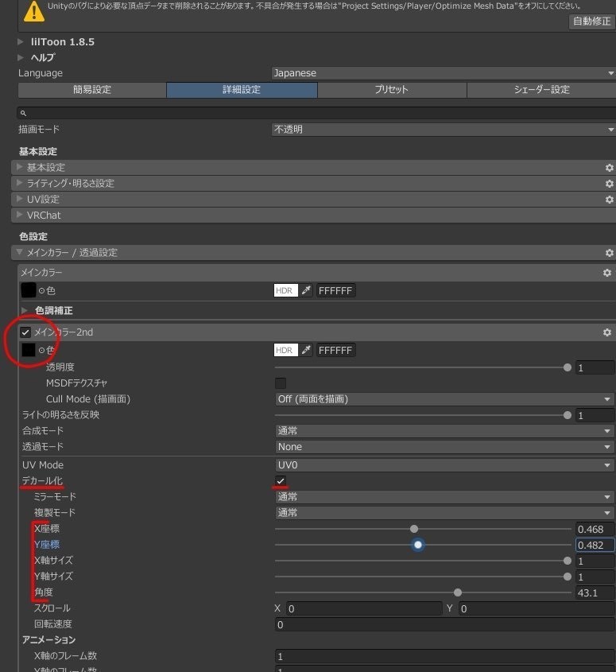Switch to プリセット tab
The height and width of the screenshot is (672, 616).
coord(392,90)
